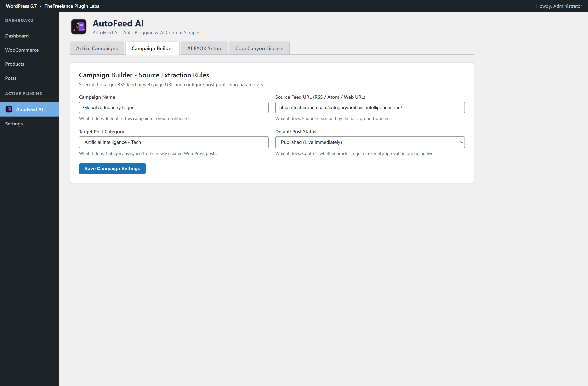This screenshot has height=386, width=588.
Task: Expand the Target Post Category dropdown
Action: [x=174, y=142]
